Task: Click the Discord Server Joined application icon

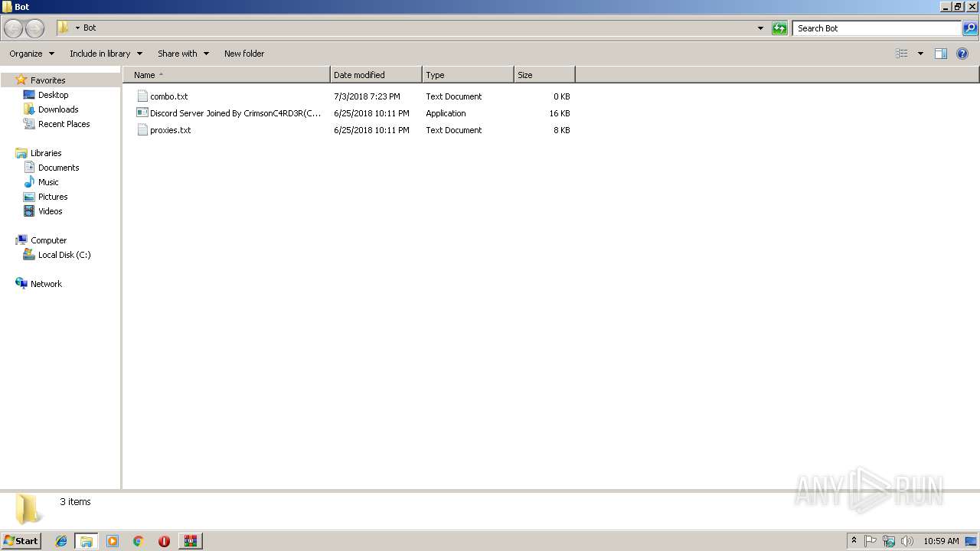Action: 142,113
